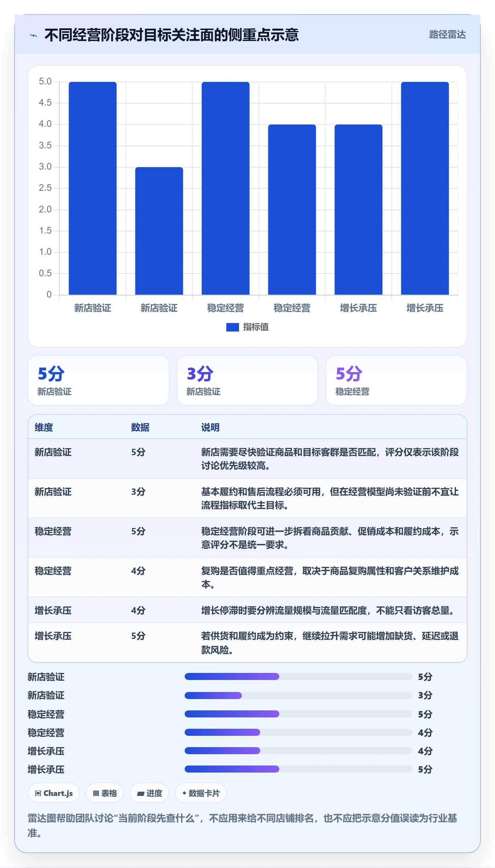The image size is (495, 868).
Task: Click the 维度 table column header
Action: pyautogui.click(x=44, y=428)
